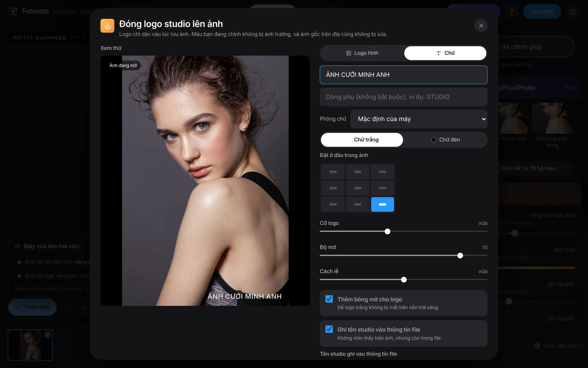Click the Lưu ảnh button behind dialog
The width and height of the screenshot is (588, 368).
pos(542,12)
